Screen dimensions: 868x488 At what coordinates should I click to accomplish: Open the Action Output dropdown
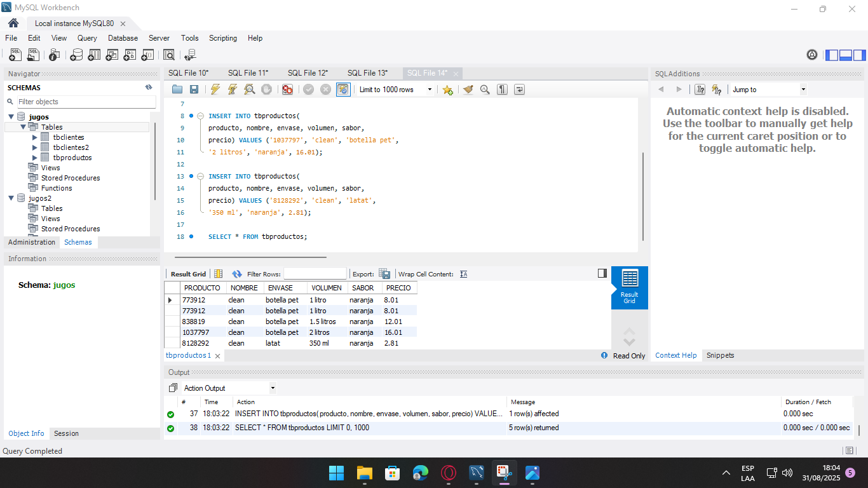pos(273,388)
